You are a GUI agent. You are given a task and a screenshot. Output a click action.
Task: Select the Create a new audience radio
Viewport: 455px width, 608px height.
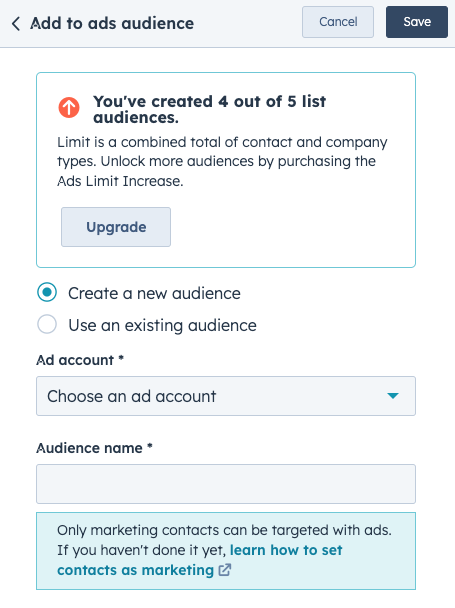(x=47, y=292)
